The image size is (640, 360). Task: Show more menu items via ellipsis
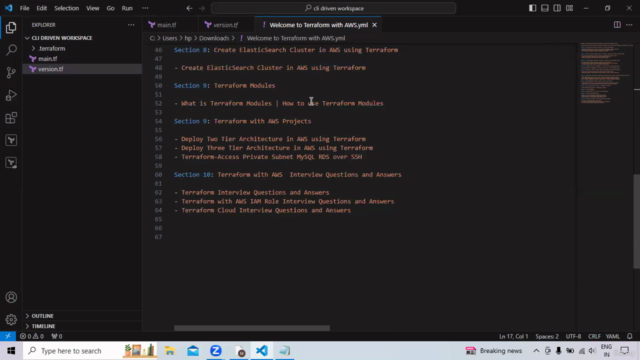pos(145,8)
